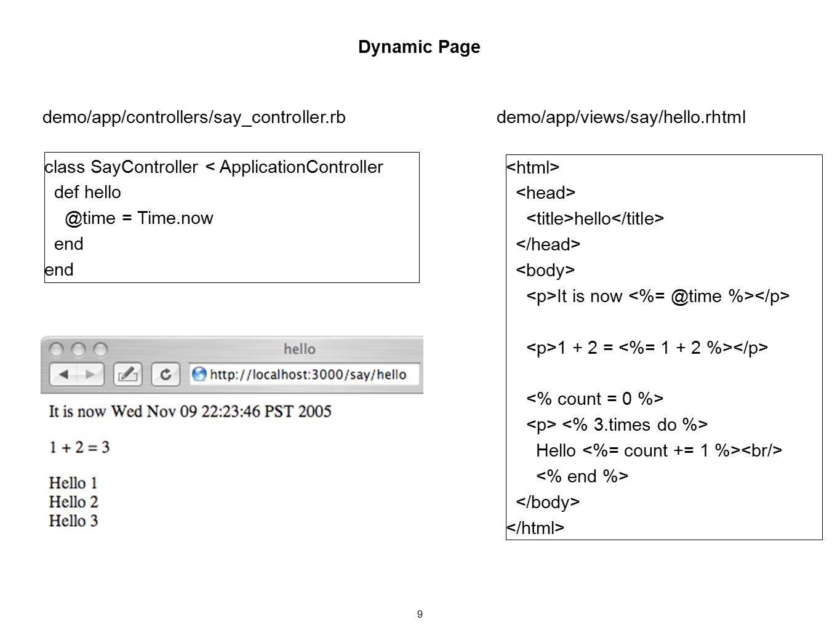840x630 pixels.
Task: Click the '<% end %>' template line
Action: click(x=582, y=477)
